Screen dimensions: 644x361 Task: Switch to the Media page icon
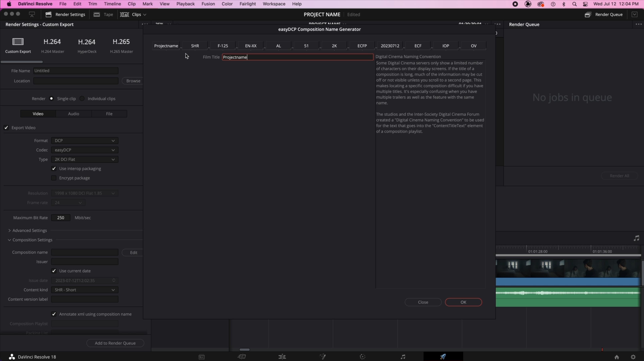click(202, 357)
